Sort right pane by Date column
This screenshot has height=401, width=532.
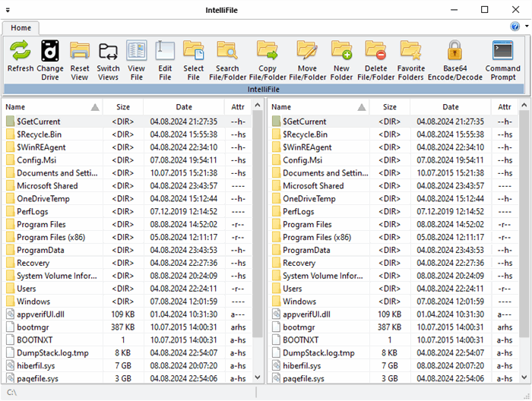coord(451,107)
